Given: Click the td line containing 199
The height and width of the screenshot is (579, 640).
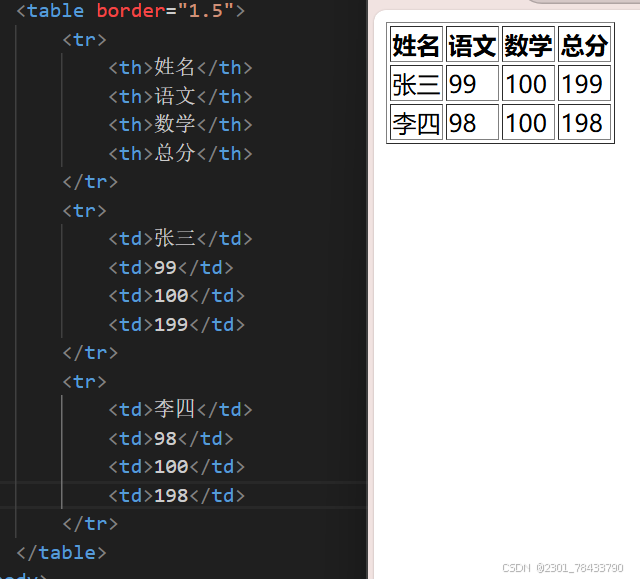Looking at the screenshot, I should pos(177,324).
